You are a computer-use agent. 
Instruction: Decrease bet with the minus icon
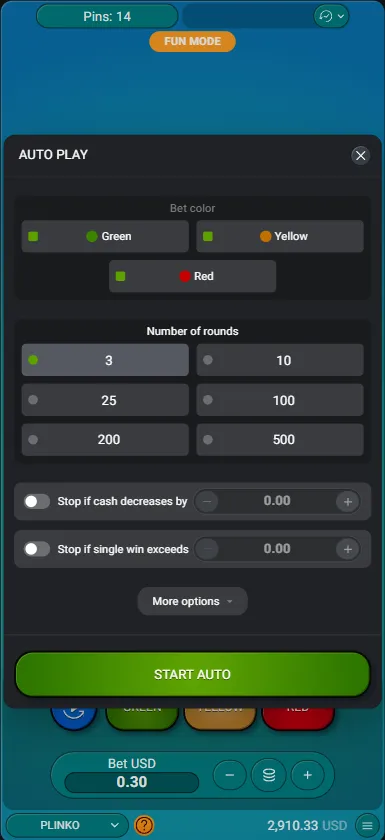click(x=230, y=775)
